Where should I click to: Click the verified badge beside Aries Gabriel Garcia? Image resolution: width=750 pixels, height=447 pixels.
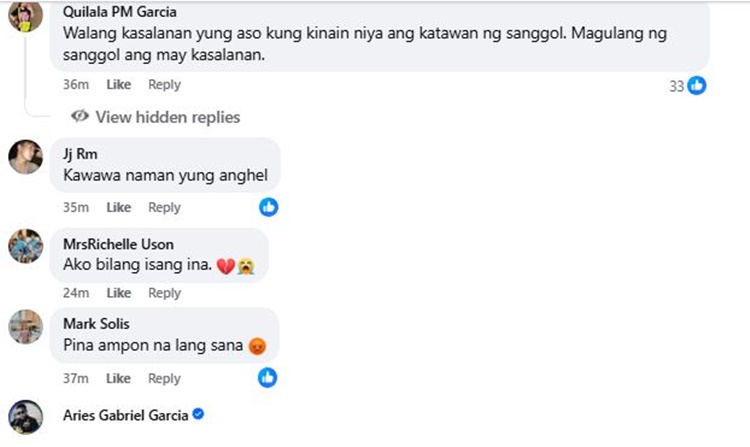[198, 414]
